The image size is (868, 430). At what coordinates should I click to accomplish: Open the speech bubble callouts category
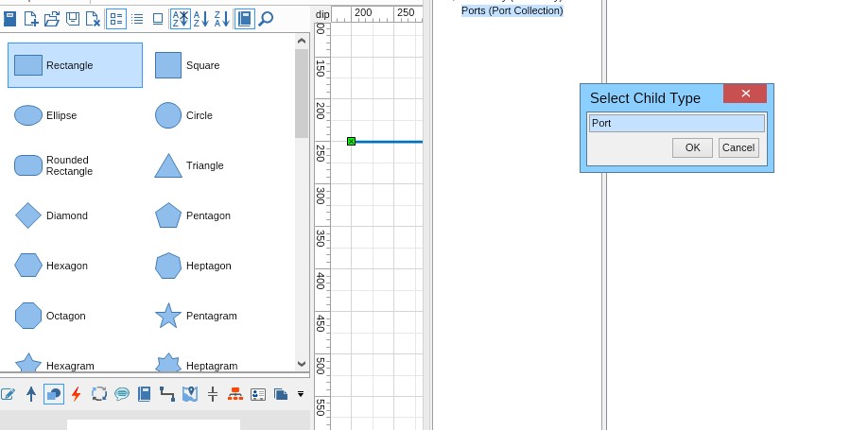pyautogui.click(x=122, y=394)
